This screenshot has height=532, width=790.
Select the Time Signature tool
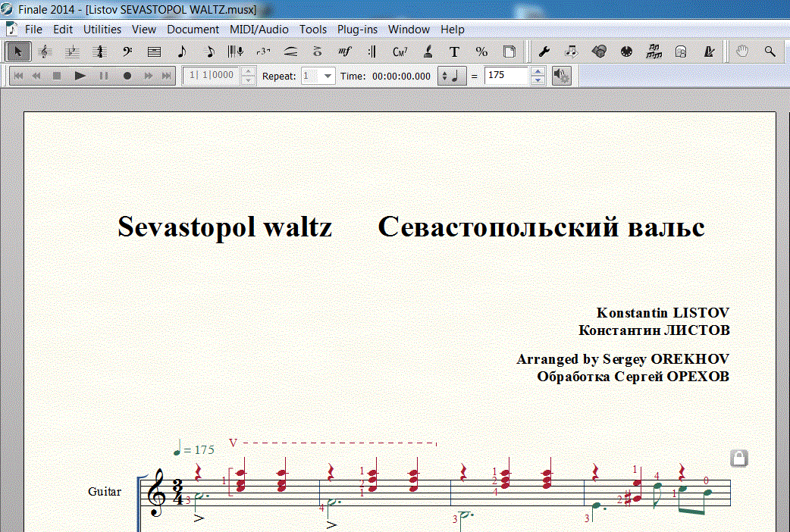(x=99, y=52)
